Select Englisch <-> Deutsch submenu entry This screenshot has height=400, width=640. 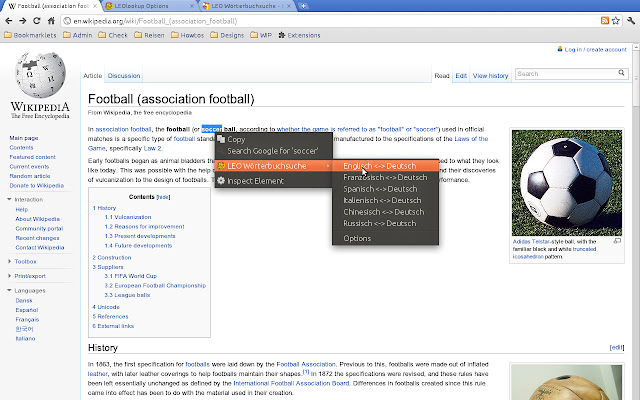386,166
